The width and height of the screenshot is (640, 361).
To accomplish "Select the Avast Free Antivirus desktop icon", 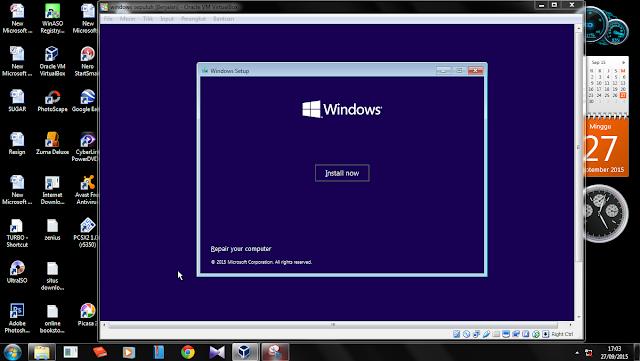I will click(87, 190).
